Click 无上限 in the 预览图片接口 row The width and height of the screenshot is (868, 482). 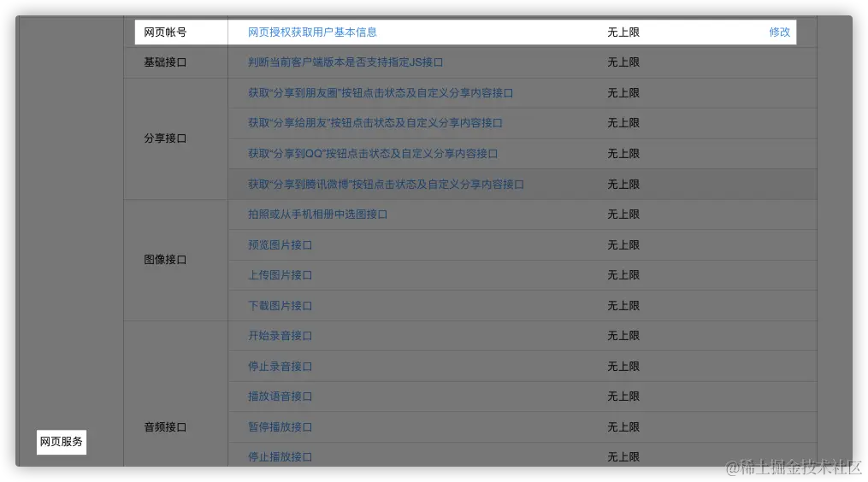tap(624, 245)
